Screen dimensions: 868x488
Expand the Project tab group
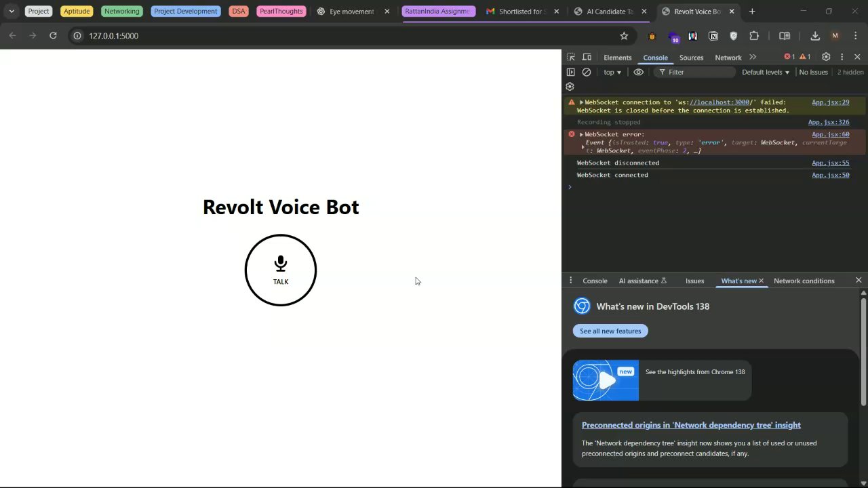39,12
